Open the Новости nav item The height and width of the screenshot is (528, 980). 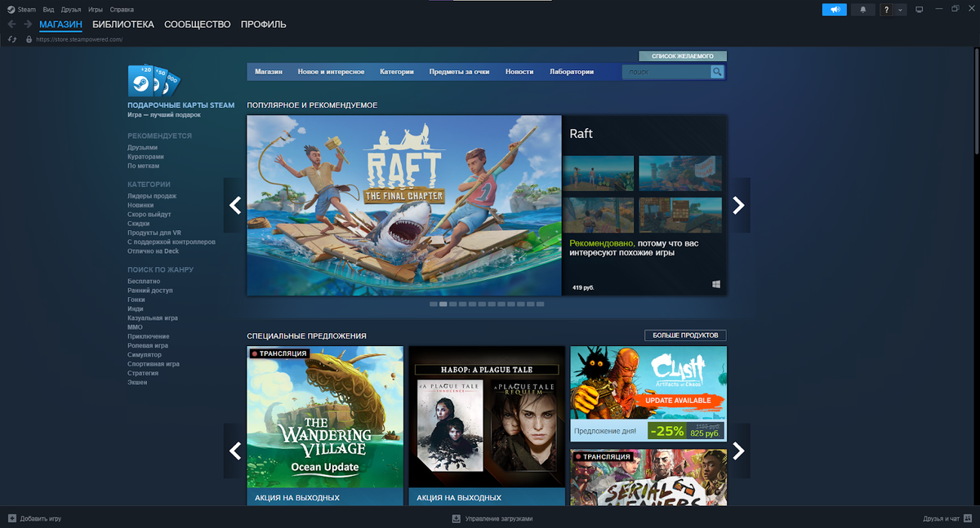coord(519,72)
